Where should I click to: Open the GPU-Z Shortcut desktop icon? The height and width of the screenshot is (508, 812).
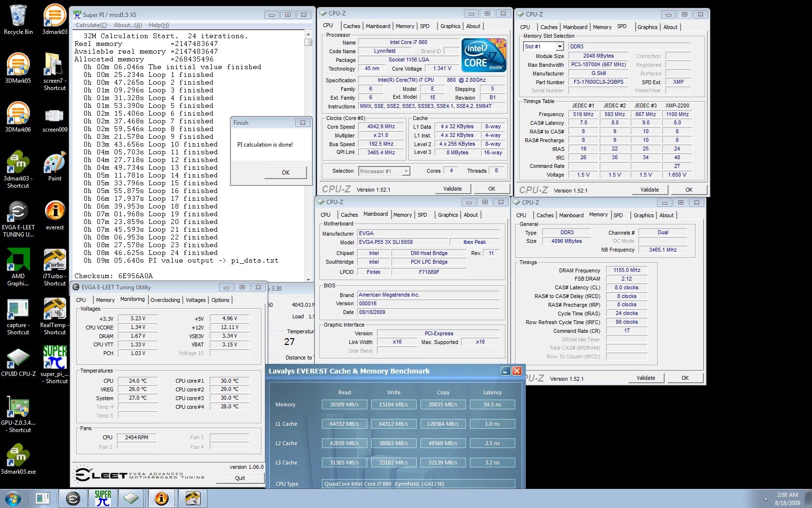pyautogui.click(x=18, y=414)
